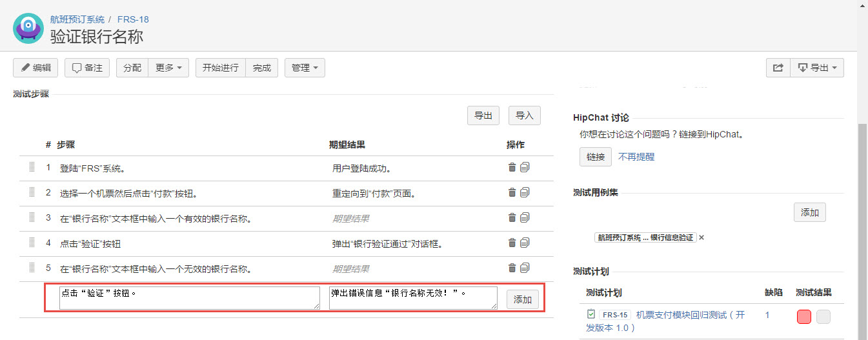The width and height of the screenshot is (868, 340).
Task: Click the 编辑 button
Action: pyautogui.click(x=35, y=68)
